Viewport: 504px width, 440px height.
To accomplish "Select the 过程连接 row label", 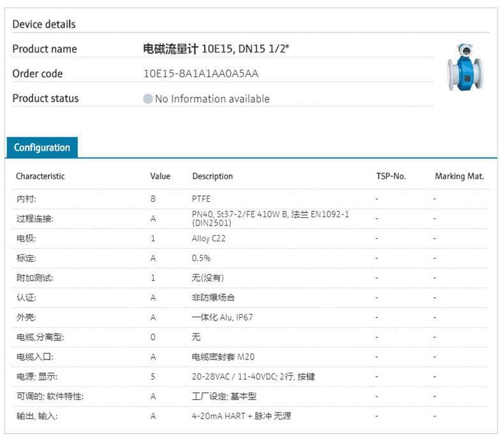I will point(34,219).
